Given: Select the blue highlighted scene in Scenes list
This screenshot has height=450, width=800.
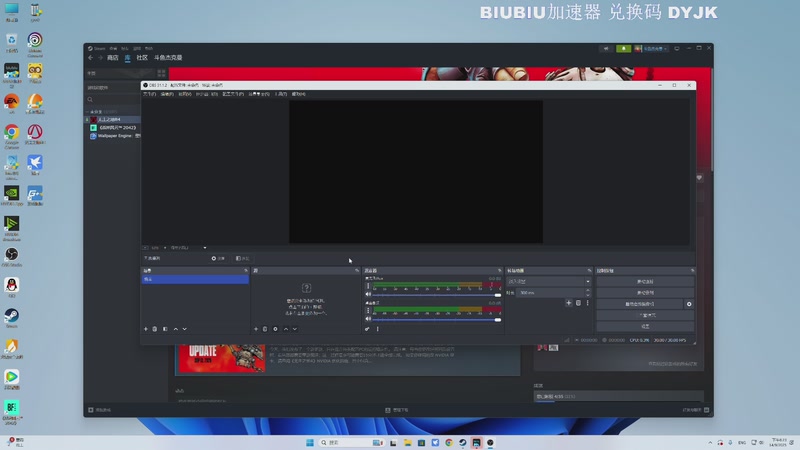Looking at the screenshot, I should pos(195,279).
